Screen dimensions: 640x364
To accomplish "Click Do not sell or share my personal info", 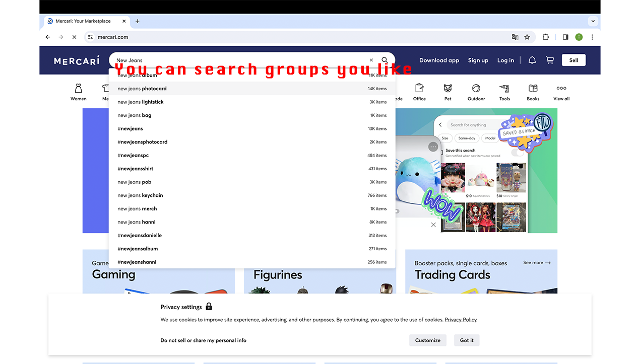I will (204, 340).
